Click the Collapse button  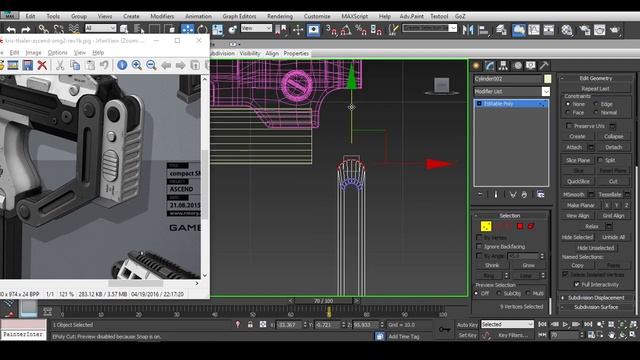[x=613, y=136]
